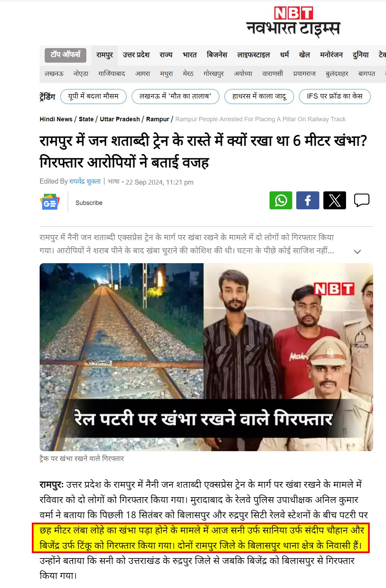This screenshot has width=386, height=588.
Task: Share article on X
Action: (x=335, y=200)
